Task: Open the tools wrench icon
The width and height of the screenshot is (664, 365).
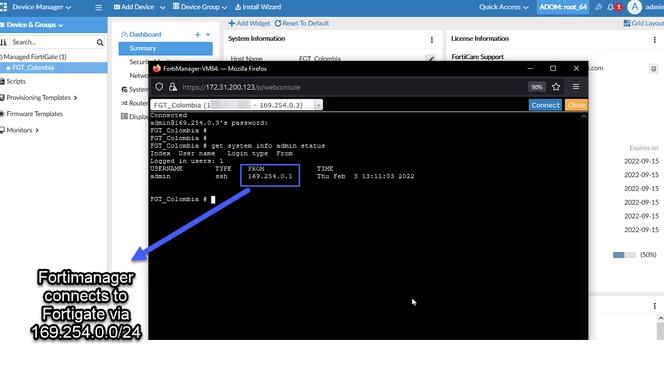Action: click(598, 7)
